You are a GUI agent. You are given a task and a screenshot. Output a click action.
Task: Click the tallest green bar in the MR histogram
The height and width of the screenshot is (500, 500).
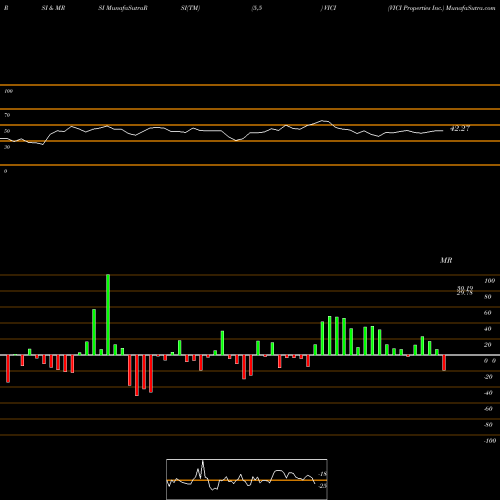(x=108, y=314)
